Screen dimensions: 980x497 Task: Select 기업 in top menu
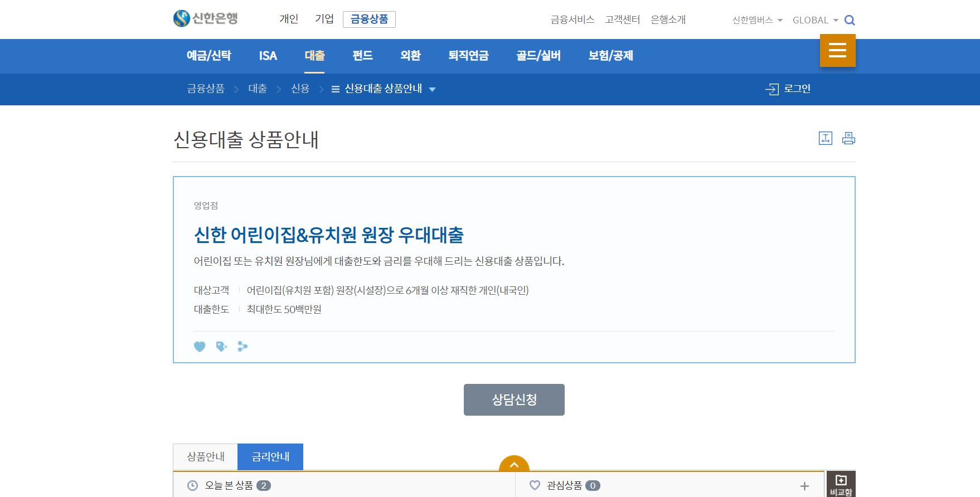tap(324, 19)
